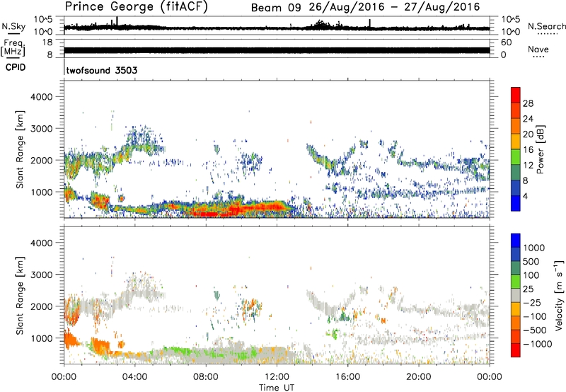The width and height of the screenshot is (566, 392).
Task: Click the 4 power colorbar value
Action: (525, 196)
